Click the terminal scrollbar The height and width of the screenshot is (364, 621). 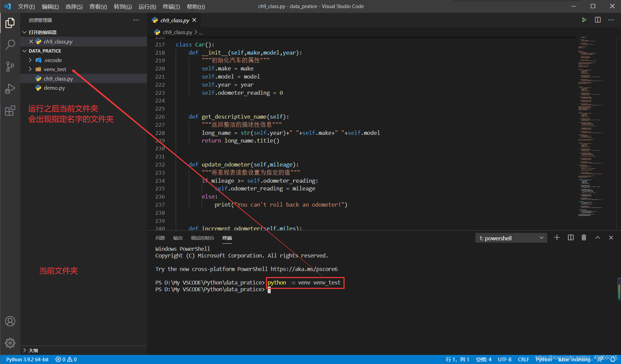pos(619,289)
